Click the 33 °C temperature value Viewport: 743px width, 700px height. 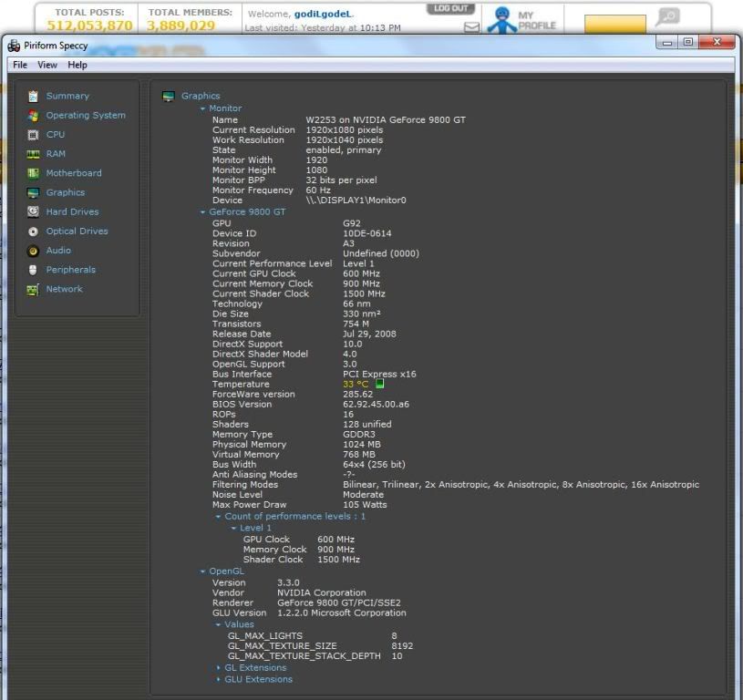pos(356,384)
